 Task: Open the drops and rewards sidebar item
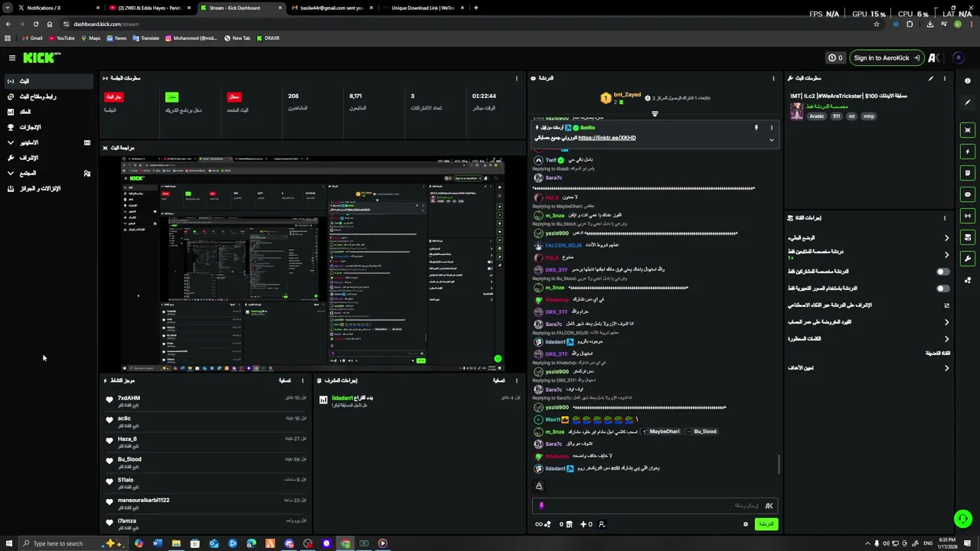click(34, 188)
